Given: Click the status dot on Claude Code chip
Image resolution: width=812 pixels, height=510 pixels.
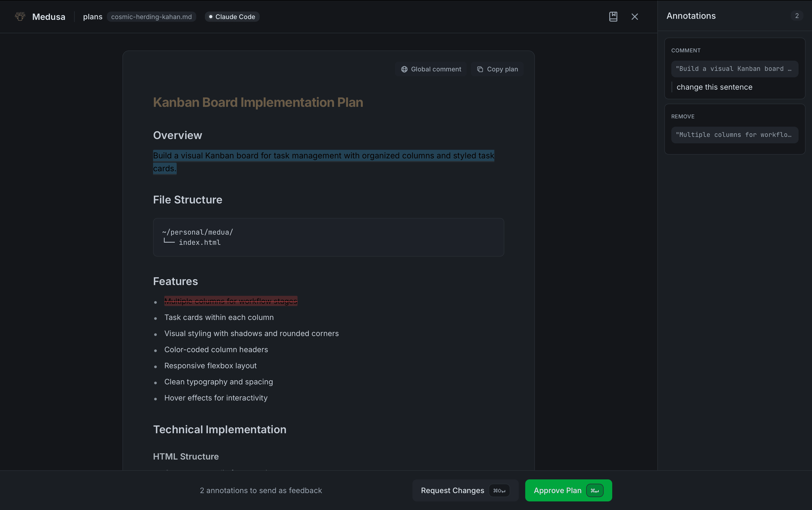Looking at the screenshot, I should [x=211, y=17].
